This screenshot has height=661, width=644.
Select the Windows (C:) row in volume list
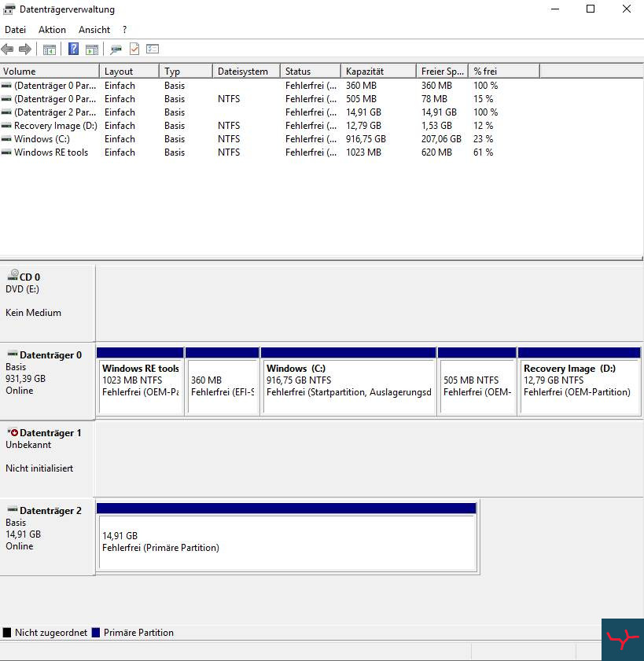click(42, 139)
